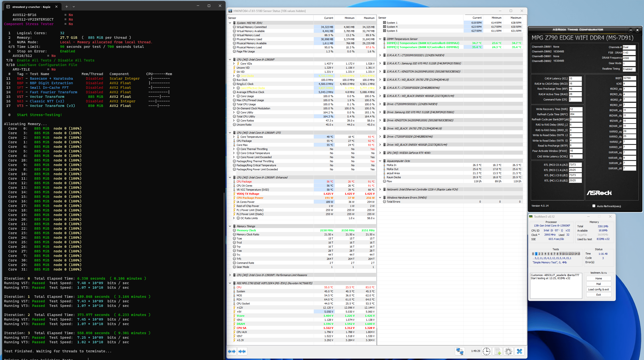Open HWiNFO sensor settings gear icon
Screen dimensions: 644x360
tap(508, 351)
